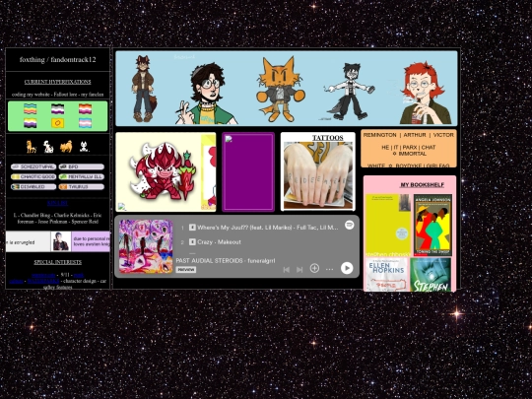532x399 pixels.
Task: Open the playlist album cover art
Action: click(x=146, y=246)
